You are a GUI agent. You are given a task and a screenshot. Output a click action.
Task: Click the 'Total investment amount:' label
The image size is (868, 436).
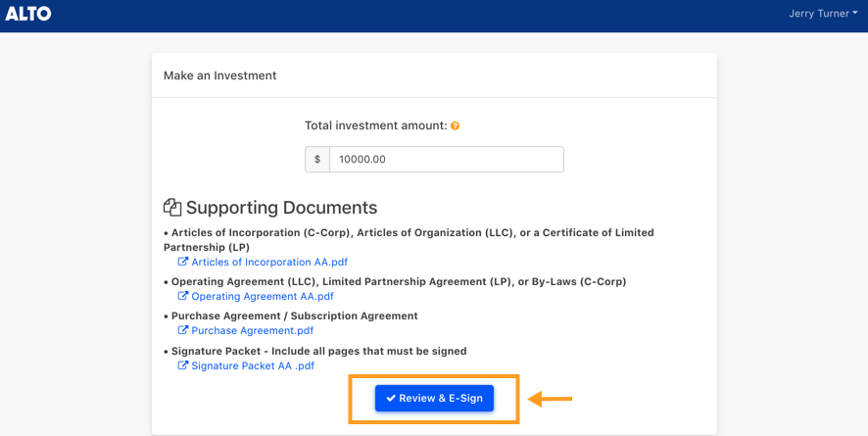coord(376,126)
